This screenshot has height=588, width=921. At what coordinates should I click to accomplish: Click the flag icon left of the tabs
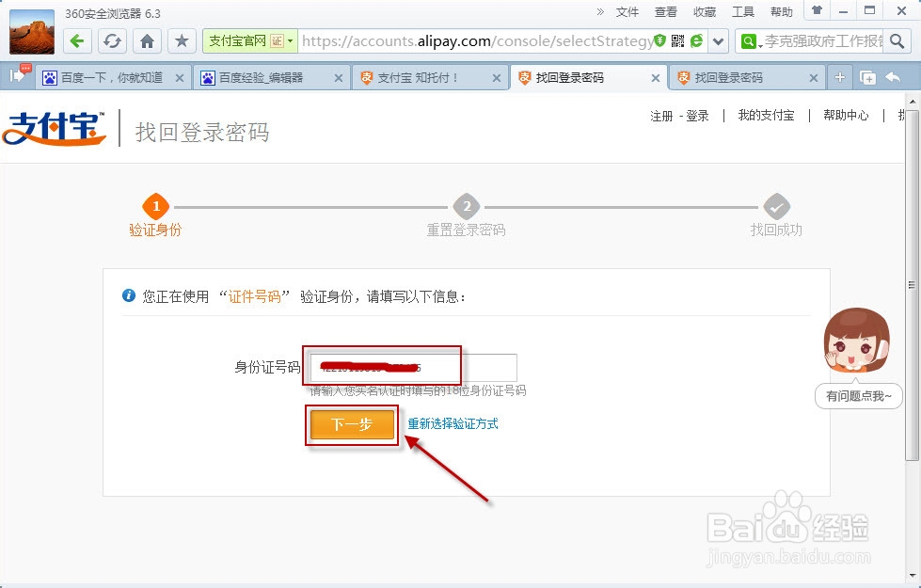[x=15, y=75]
